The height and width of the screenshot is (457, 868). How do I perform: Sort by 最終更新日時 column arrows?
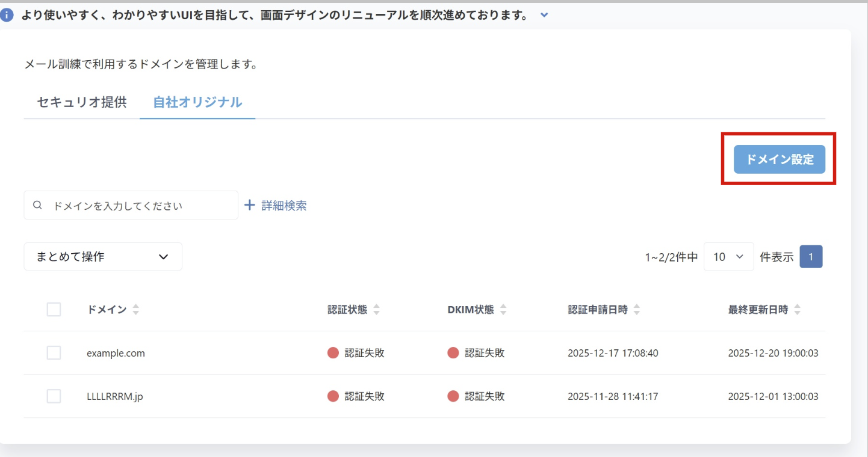click(798, 310)
